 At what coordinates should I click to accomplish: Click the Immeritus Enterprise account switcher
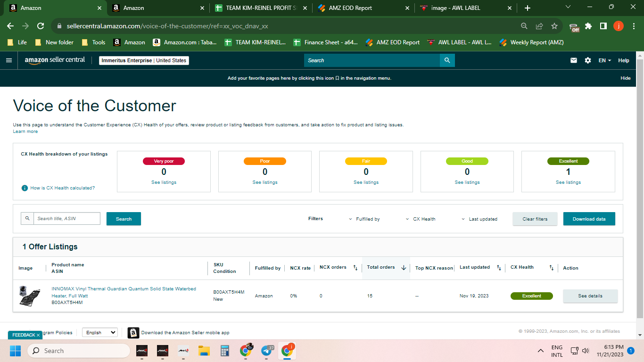point(144,60)
